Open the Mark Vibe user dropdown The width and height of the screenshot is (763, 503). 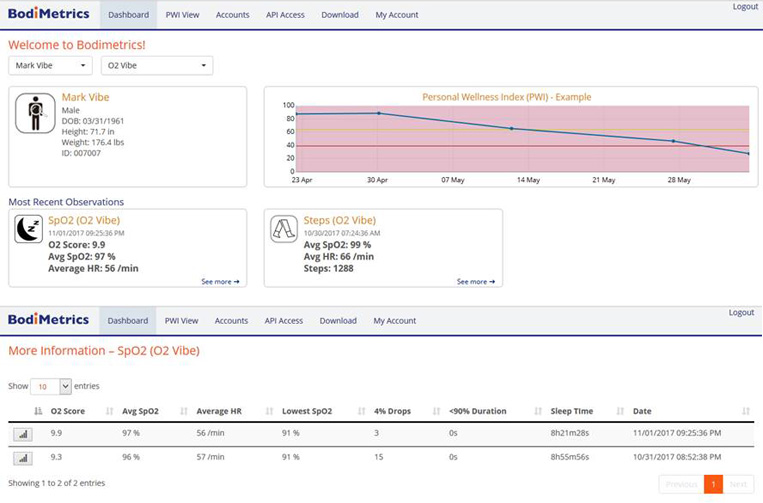click(x=51, y=66)
